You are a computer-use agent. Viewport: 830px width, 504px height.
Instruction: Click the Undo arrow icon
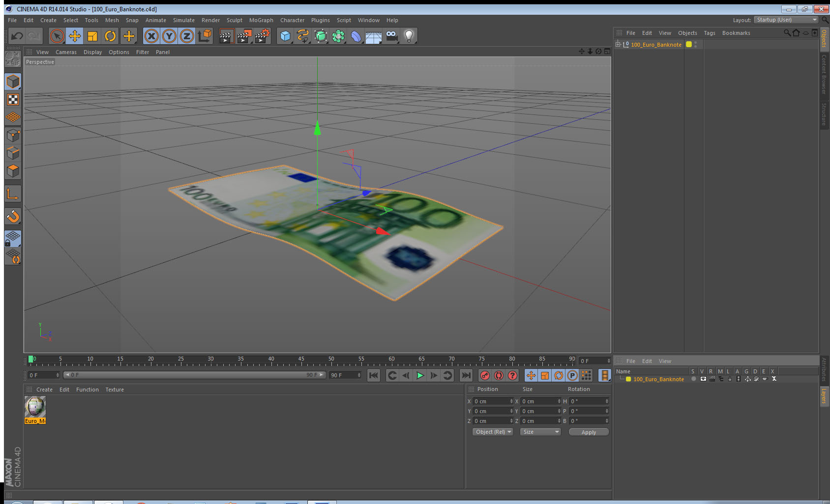(17, 36)
